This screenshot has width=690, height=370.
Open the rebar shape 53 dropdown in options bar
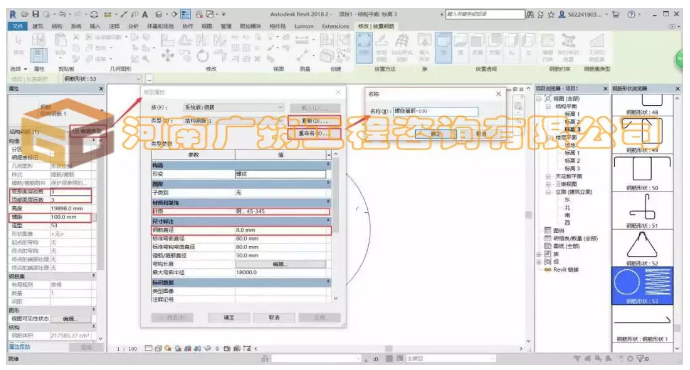pyautogui.click(x=101, y=79)
